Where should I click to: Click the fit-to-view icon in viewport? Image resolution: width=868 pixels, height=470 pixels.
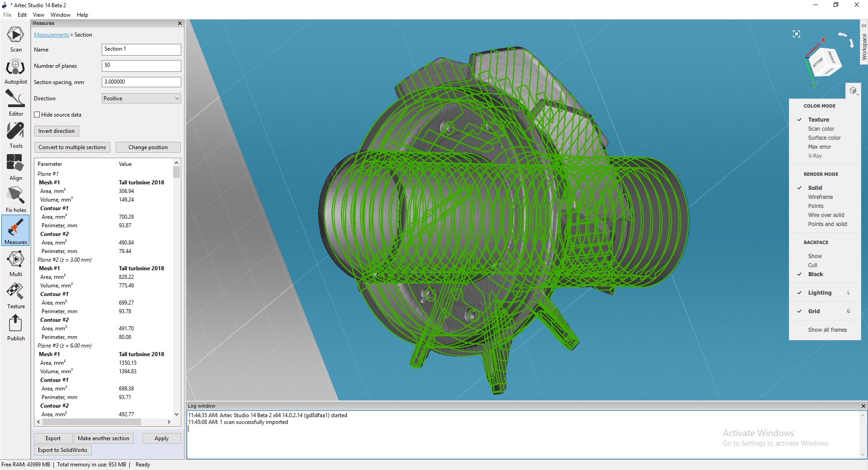click(797, 34)
